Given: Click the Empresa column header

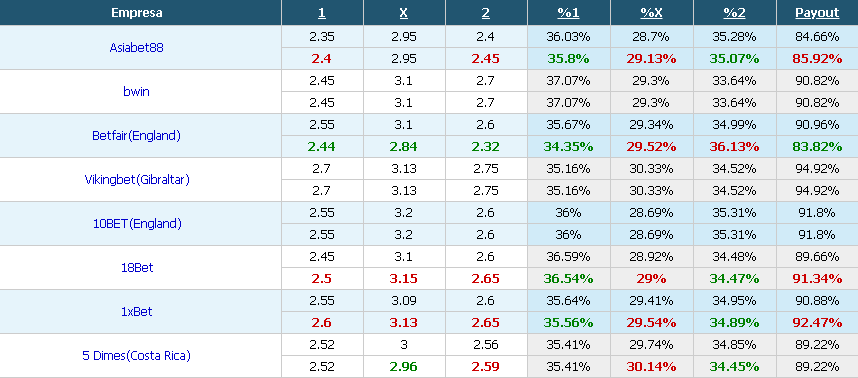Looking at the screenshot, I should 137,13.
